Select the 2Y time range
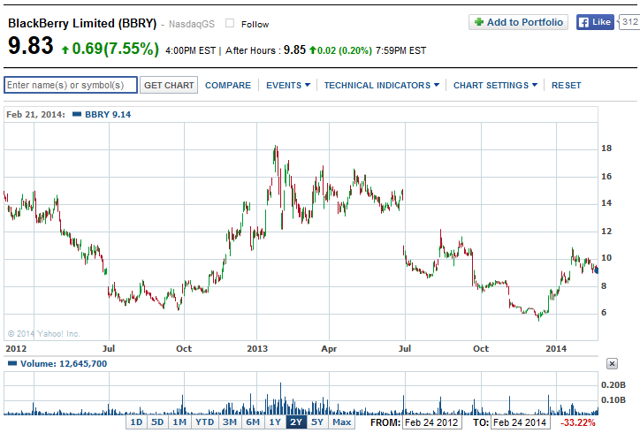 click(296, 422)
